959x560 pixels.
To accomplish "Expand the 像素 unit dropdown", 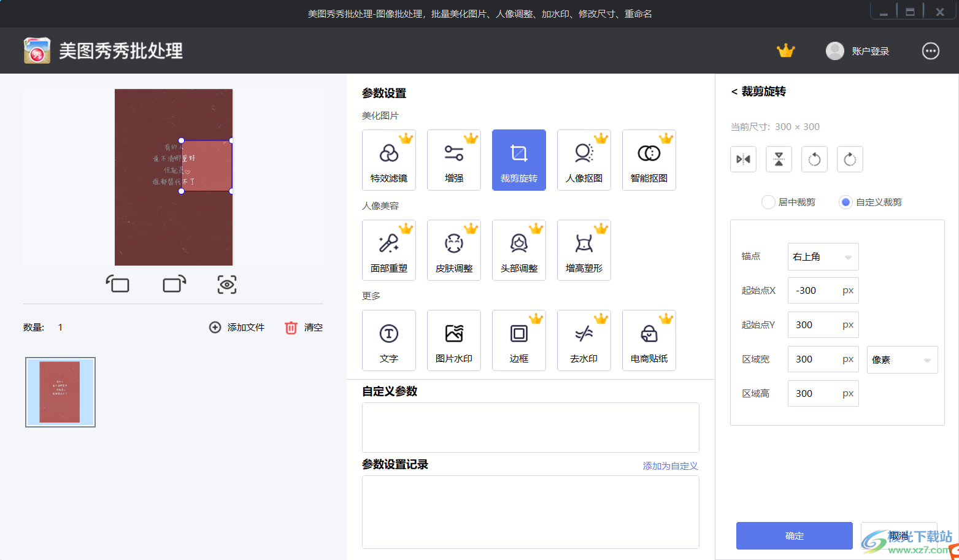I will pos(902,359).
